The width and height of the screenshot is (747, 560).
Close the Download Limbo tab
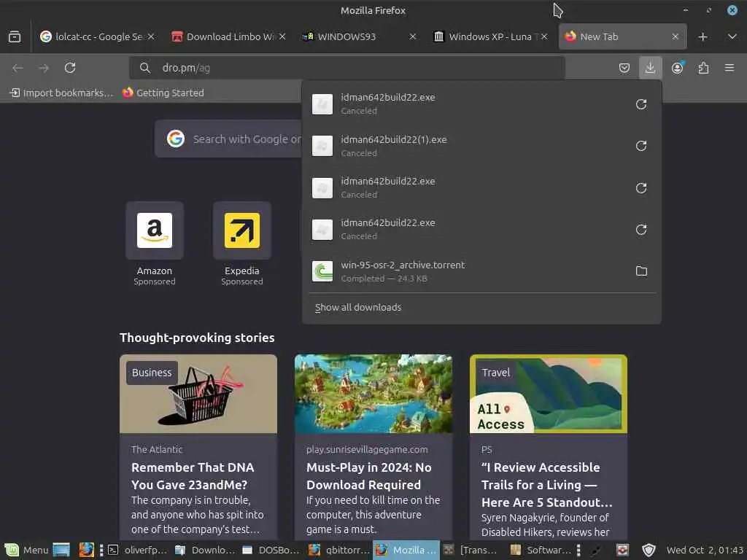pos(282,36)
